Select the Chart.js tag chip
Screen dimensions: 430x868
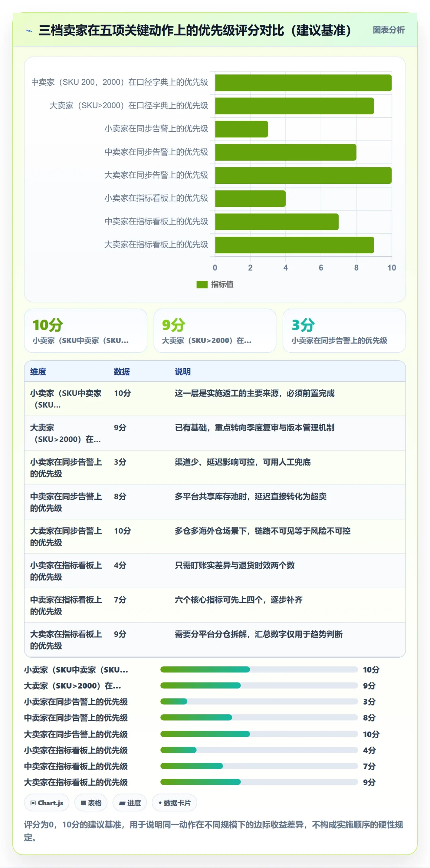click(47, 803)
